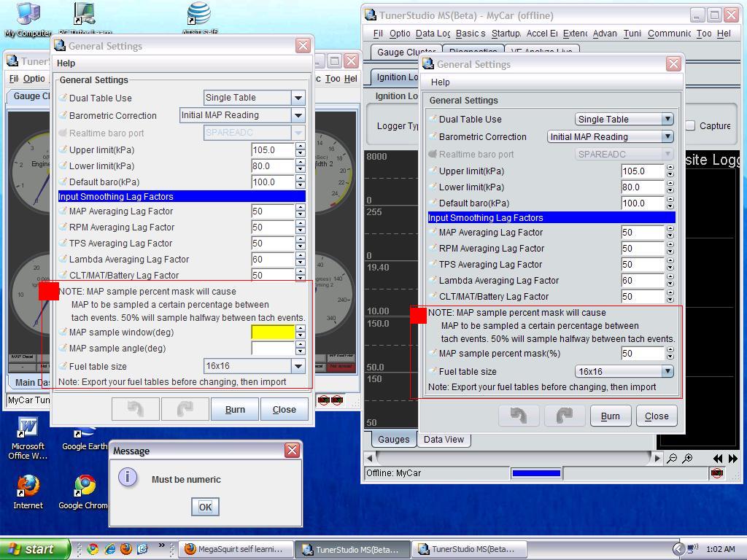Image resolution: width=747 pixels, height=560 pixels.
Task: Expand the quick launch overflow chevron
Action: [x=161, y=545]
